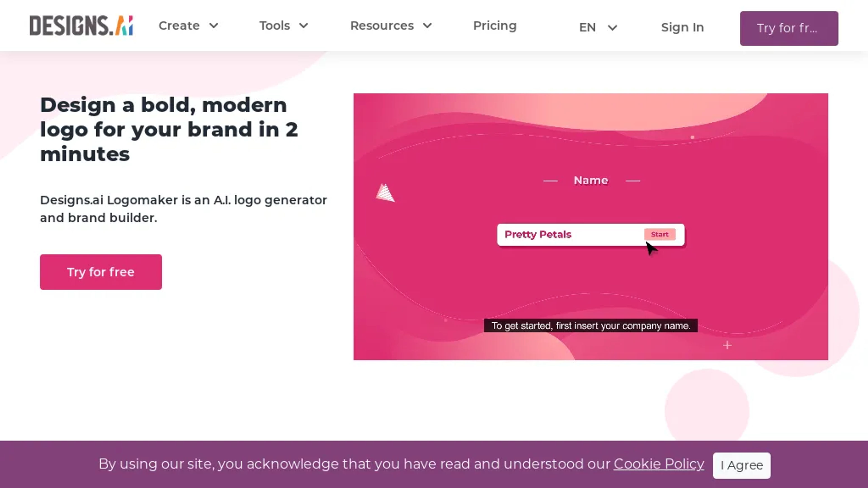The image size is (868, 488).
Task: Click the dot marker on dashed line
Action: coord(693,137)
